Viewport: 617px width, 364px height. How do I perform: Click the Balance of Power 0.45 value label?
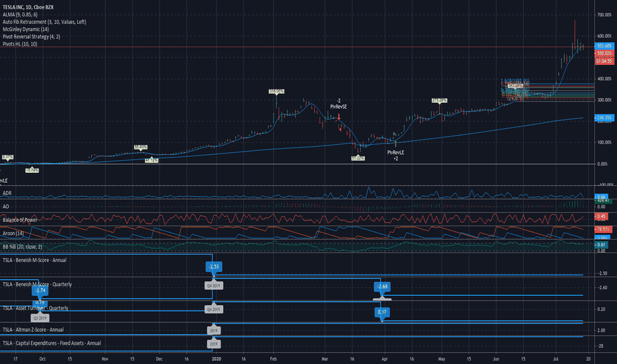click(x=601, y=216)
